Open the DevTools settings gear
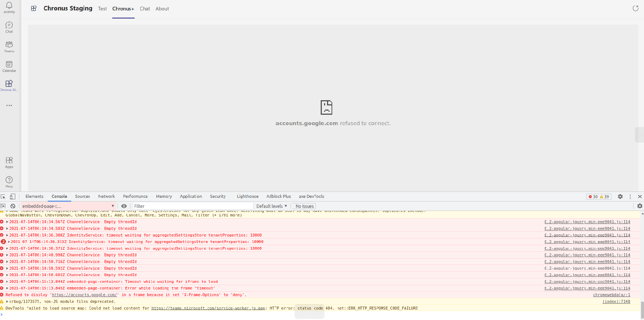 620,196
